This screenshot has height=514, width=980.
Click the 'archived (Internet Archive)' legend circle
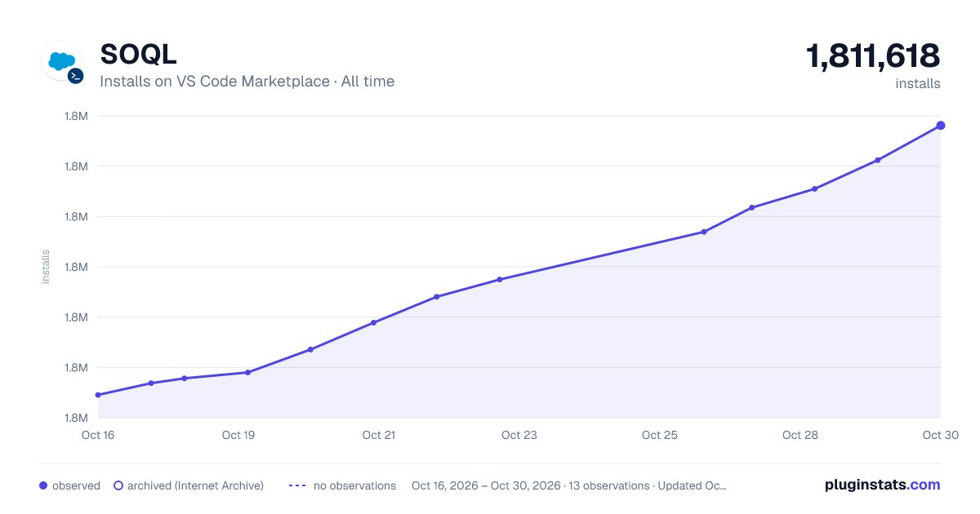[118, 485]
